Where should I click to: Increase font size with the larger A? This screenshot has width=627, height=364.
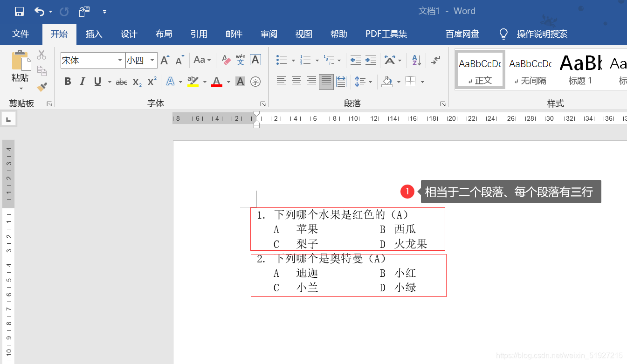click(165, 60)
